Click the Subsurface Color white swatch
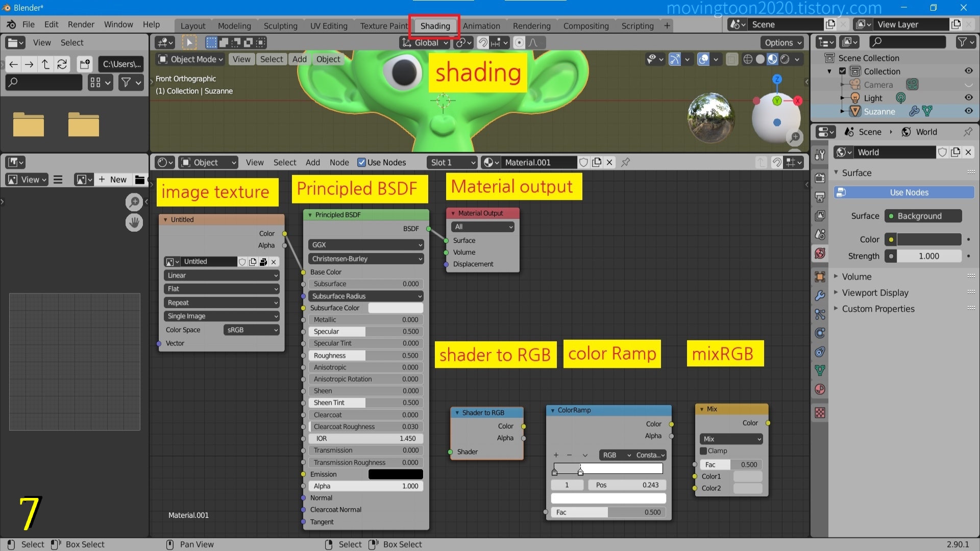This screenshot has height=551, width=980. click(396, 308)
